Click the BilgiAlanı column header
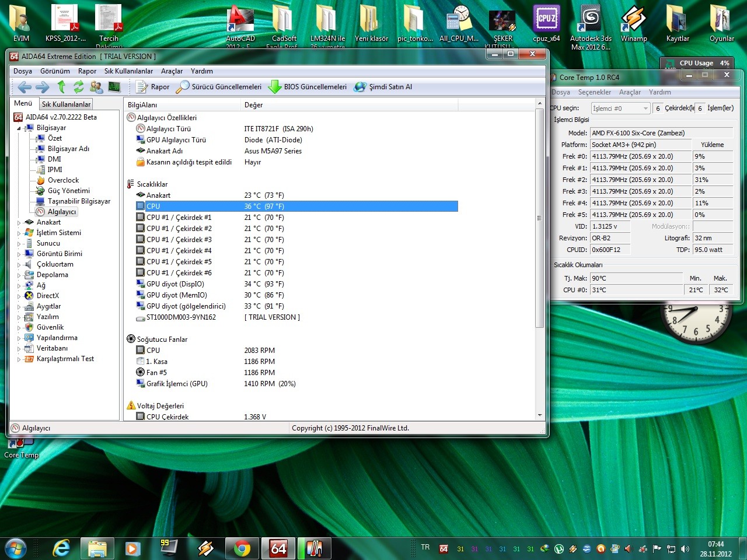The height and width of the screenshot is (560, 747). coord(183,105)
